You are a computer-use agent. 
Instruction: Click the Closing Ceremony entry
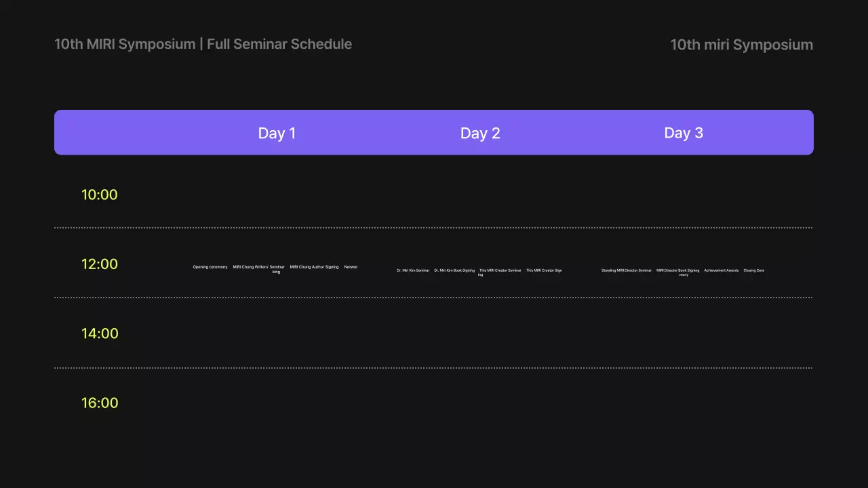click(x=753, y=270)
